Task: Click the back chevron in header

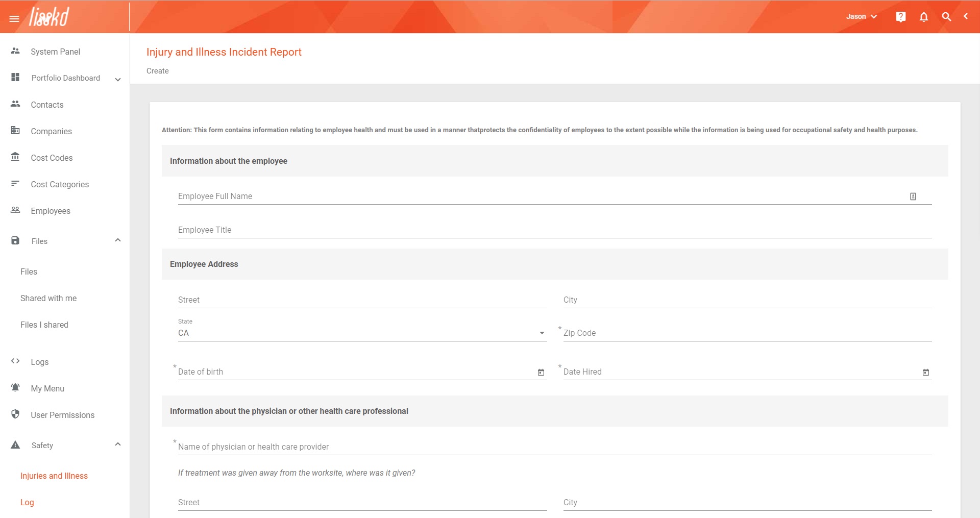Action: pos(966,16)
